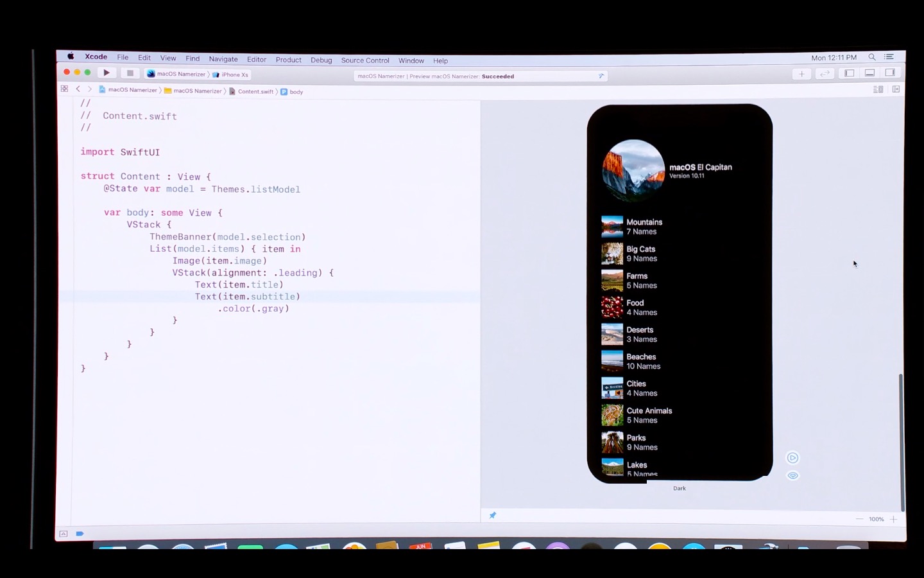Show the debug area from the bottom bar
This screenshot has height=578, width=924.
tap(64, 534)
